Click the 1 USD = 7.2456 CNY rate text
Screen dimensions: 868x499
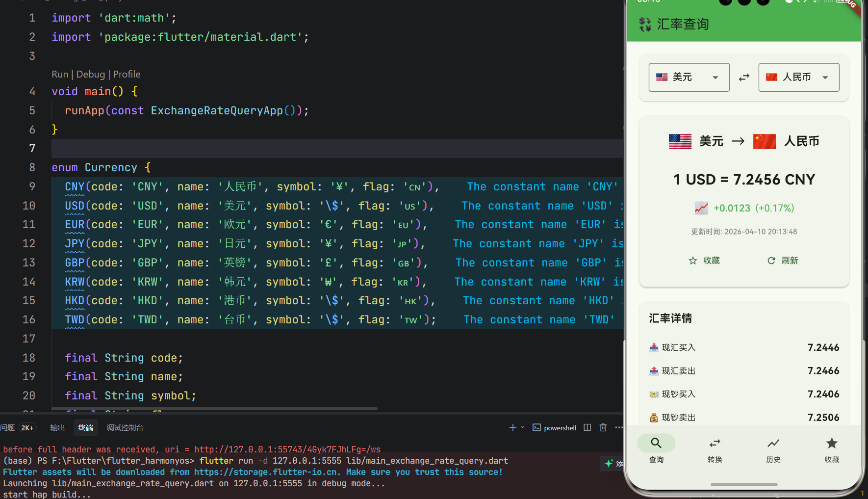coord(744,180)
